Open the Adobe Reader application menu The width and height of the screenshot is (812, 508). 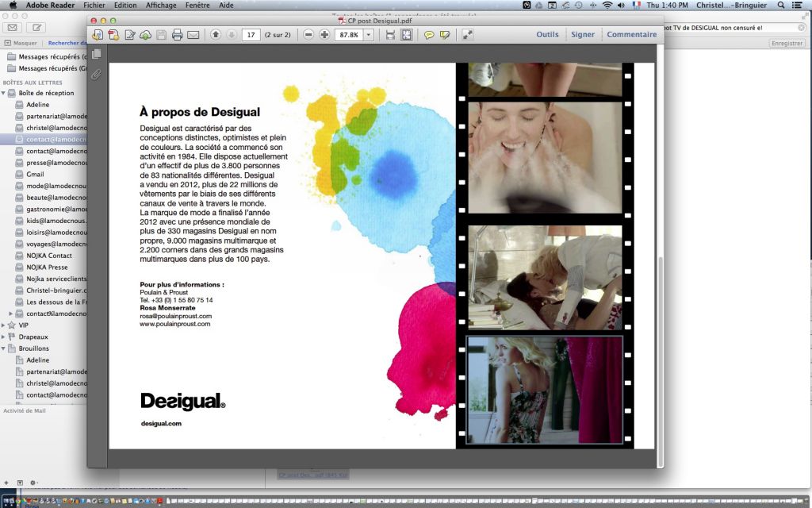(x=50, y=6)
